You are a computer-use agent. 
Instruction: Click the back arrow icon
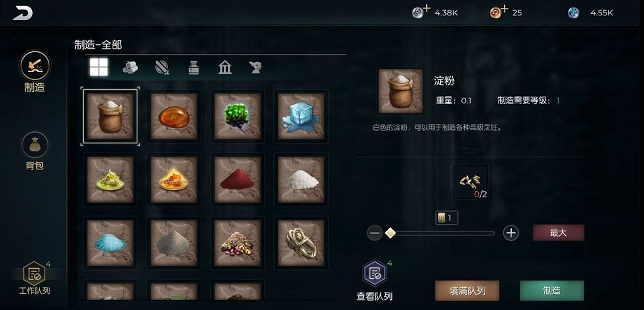click(x=23, y=13)
